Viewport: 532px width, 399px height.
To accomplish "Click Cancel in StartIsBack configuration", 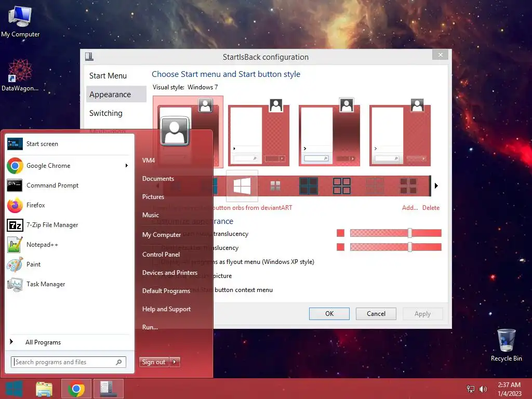I will click(x=376, y=314).
